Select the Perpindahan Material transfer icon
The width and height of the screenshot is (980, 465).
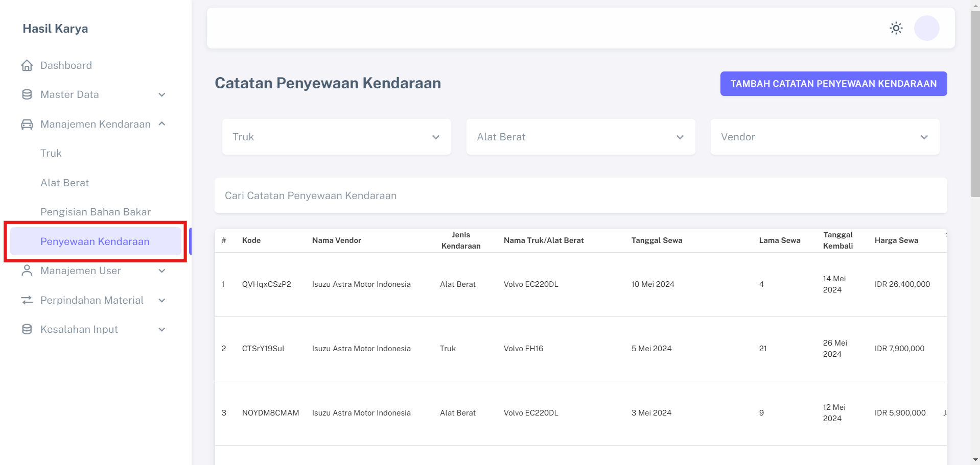[x=27, y=300]
